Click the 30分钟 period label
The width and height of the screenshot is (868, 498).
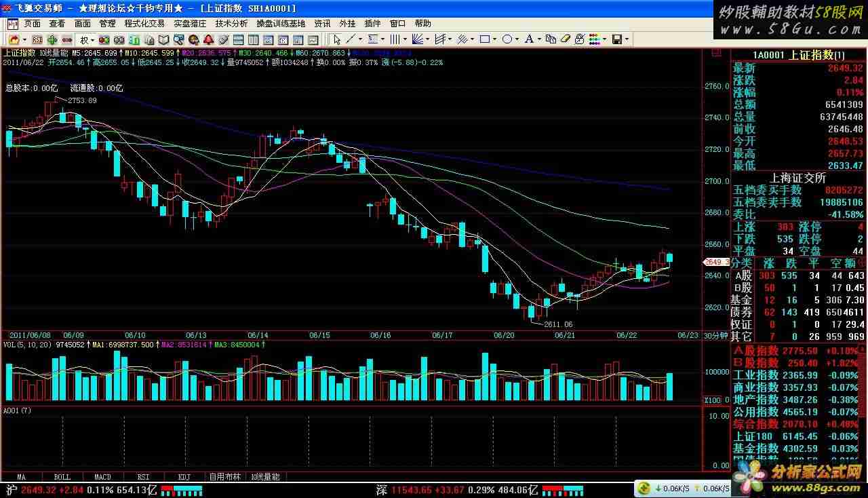[x=715, y=335]
